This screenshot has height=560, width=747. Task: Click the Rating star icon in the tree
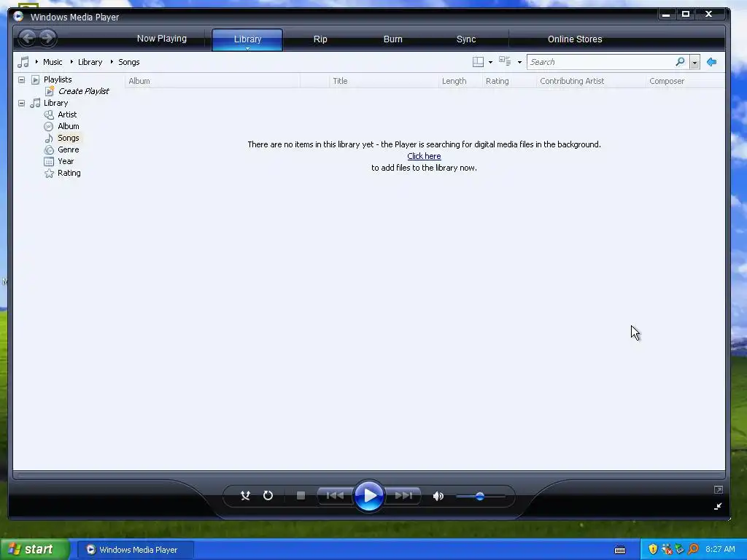pos(49,174)
